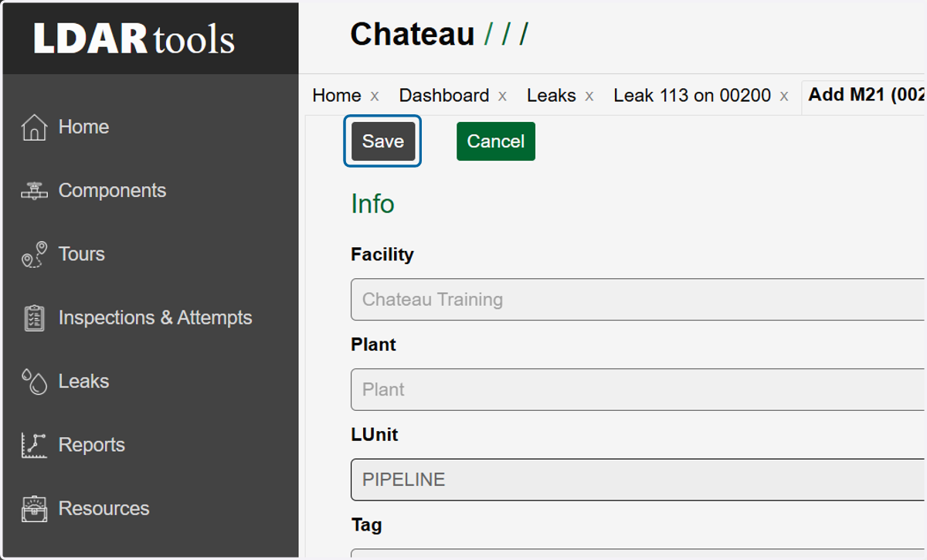Click the Resources toolbox icon
927x560 pixels.
pos(34,508)
